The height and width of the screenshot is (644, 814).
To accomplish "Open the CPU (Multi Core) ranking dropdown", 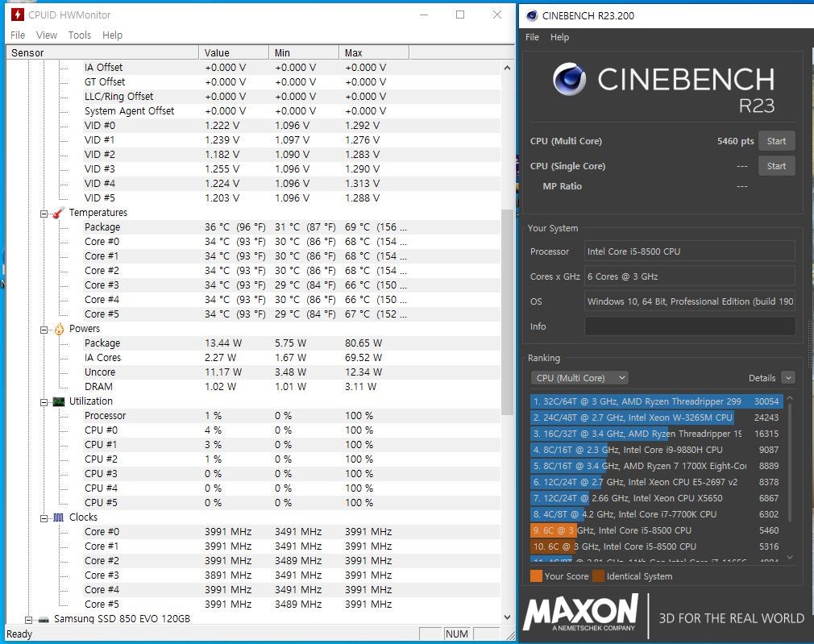I will 579,378.
